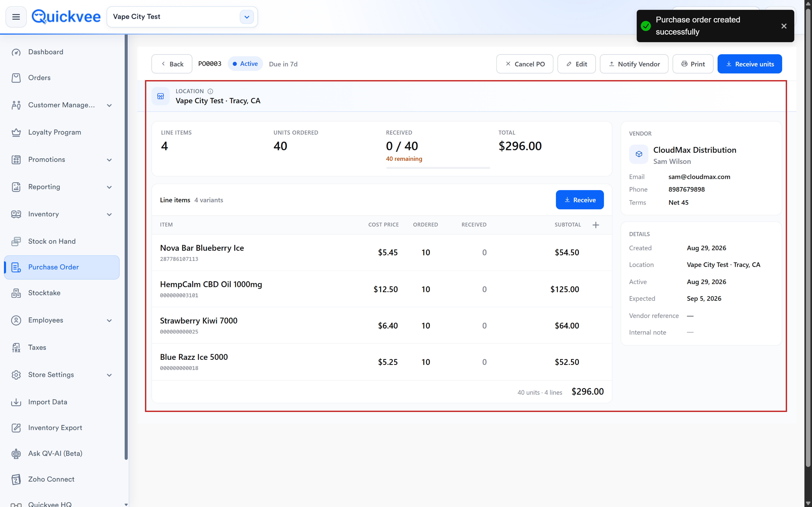Expand the Employees submenu
The width and height of the screenshot is (812, 507).
109,320
